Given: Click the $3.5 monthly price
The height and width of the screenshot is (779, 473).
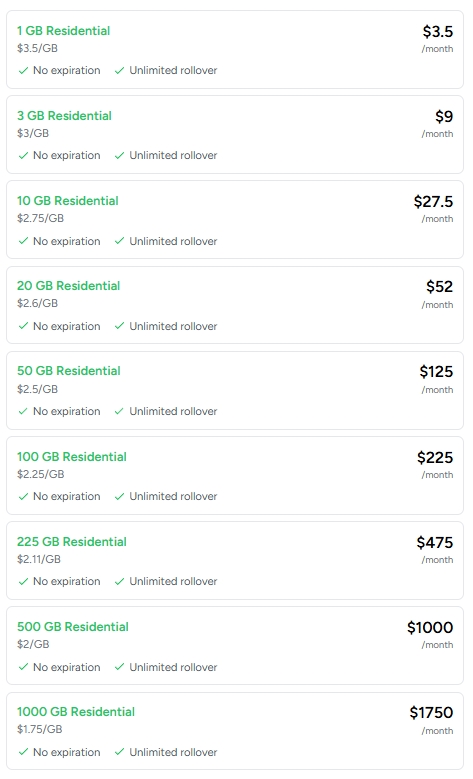Looking at the screenshot, I should pos(438,32).
